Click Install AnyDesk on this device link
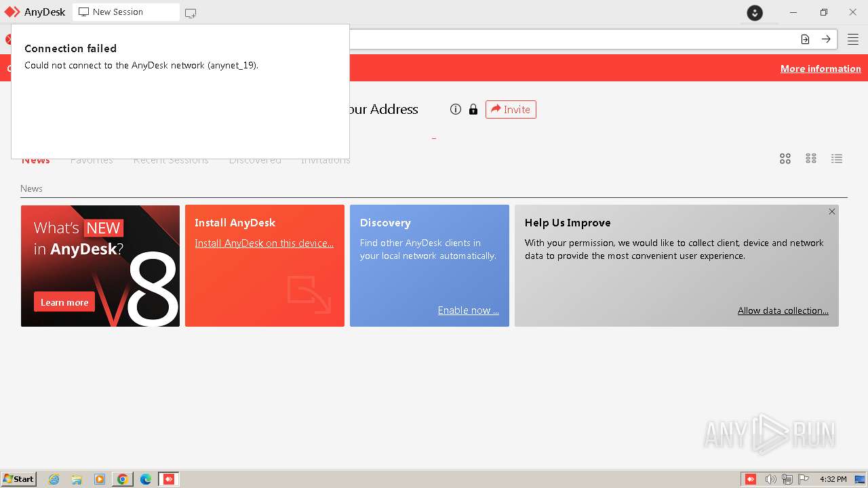Viewport: 868px width, 488px height. click(264, 243)
